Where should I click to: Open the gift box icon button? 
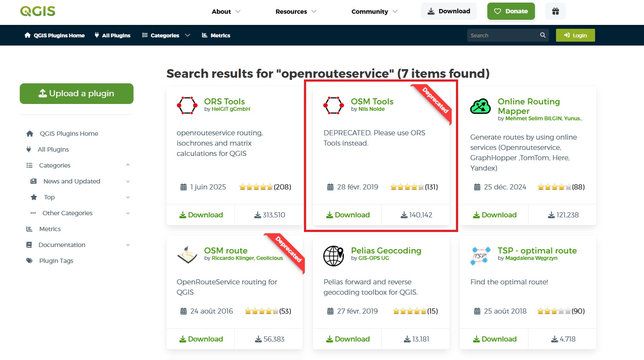[556, 11]
